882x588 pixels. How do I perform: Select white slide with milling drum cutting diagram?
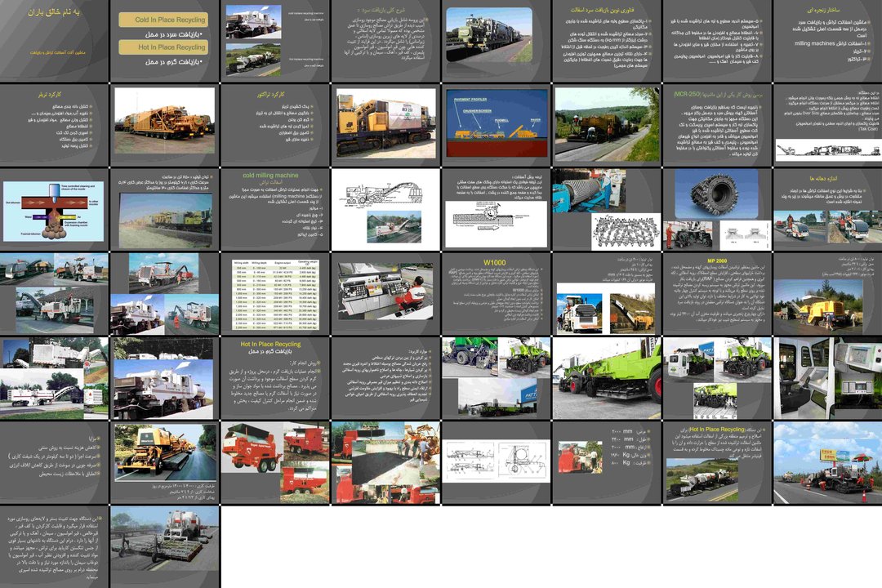pos(496,209)
